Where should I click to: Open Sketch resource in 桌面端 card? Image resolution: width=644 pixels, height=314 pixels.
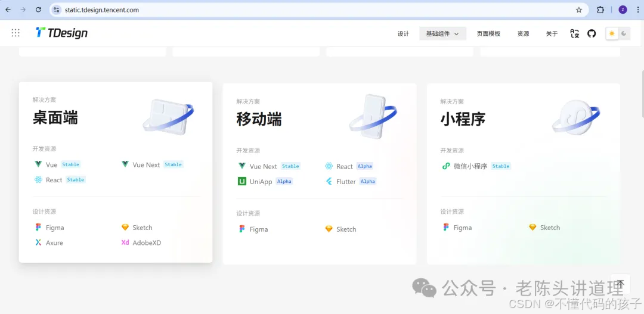coord(142,228)
